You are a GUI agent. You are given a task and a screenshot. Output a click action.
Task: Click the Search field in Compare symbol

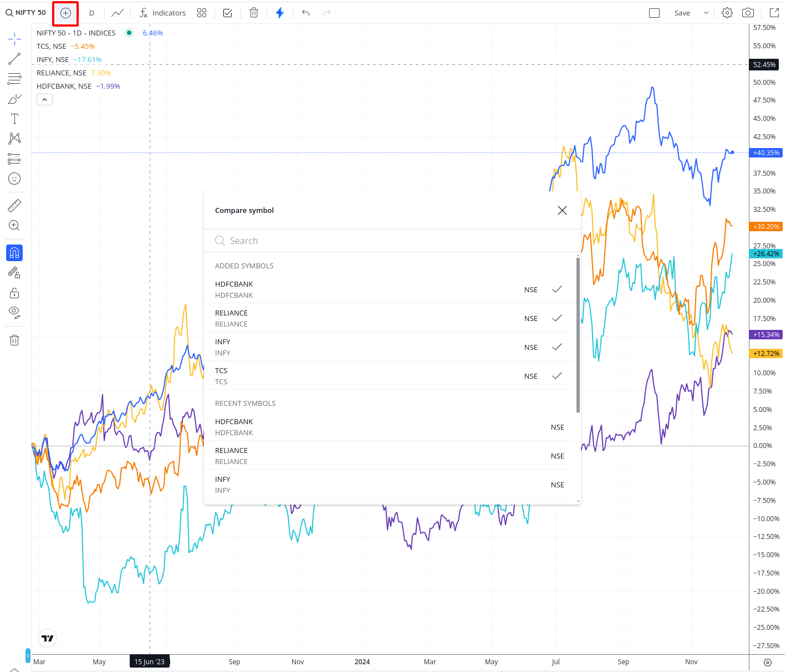click(388, 241)
